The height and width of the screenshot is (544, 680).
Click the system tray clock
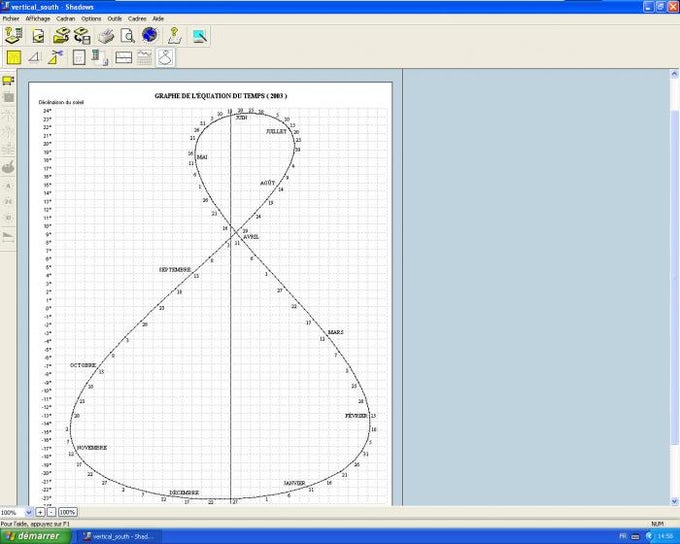point(665,537)
